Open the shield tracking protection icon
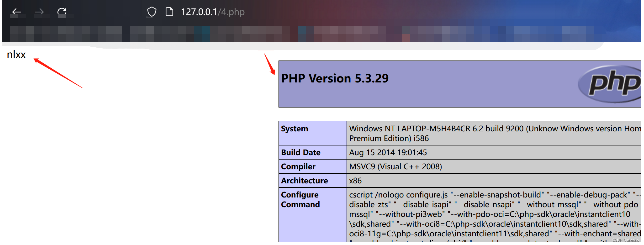The image size is (644, 245). (x=152, y=12)
